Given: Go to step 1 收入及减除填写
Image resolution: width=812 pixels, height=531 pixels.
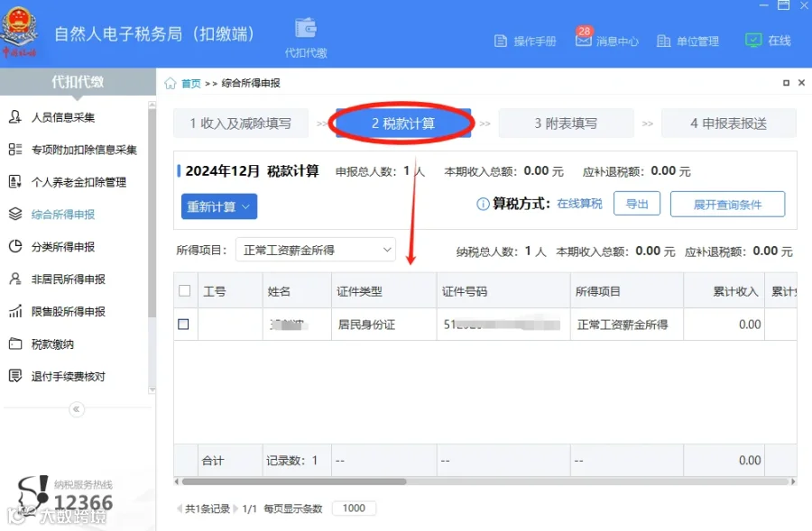Looking at the screenshot, I should point(241,124).
